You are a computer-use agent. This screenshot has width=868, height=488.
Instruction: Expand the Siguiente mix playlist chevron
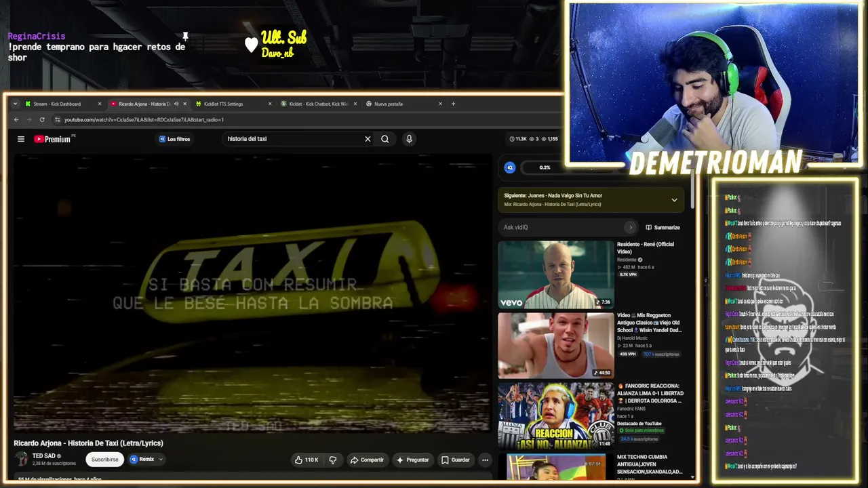point(674,200)
